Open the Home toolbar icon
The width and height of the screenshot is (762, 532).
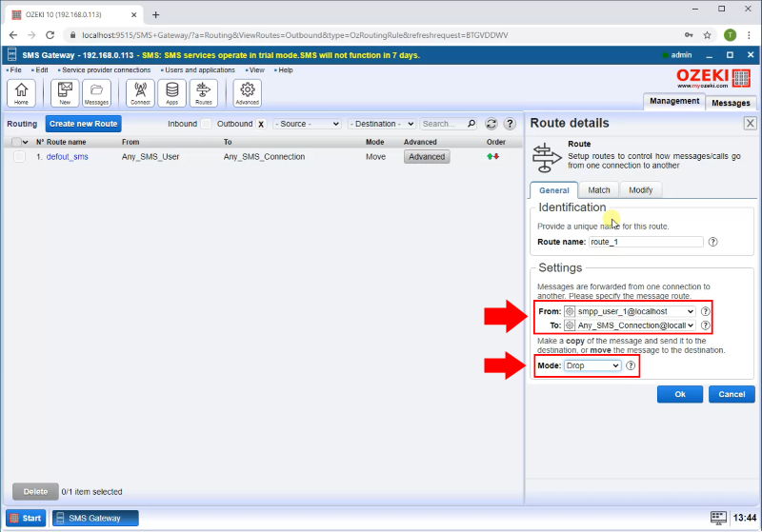[21, 93]
